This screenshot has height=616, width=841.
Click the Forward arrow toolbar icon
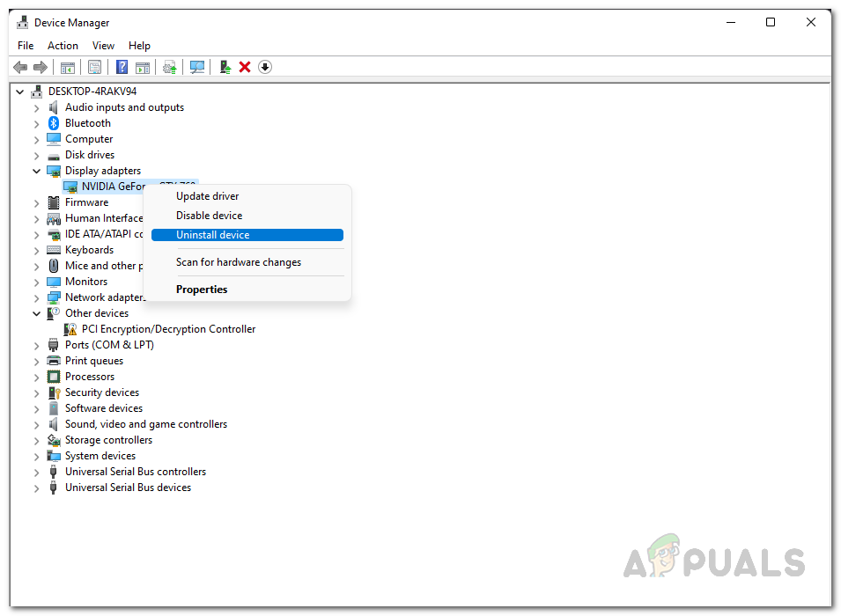(x=41, y=67)
